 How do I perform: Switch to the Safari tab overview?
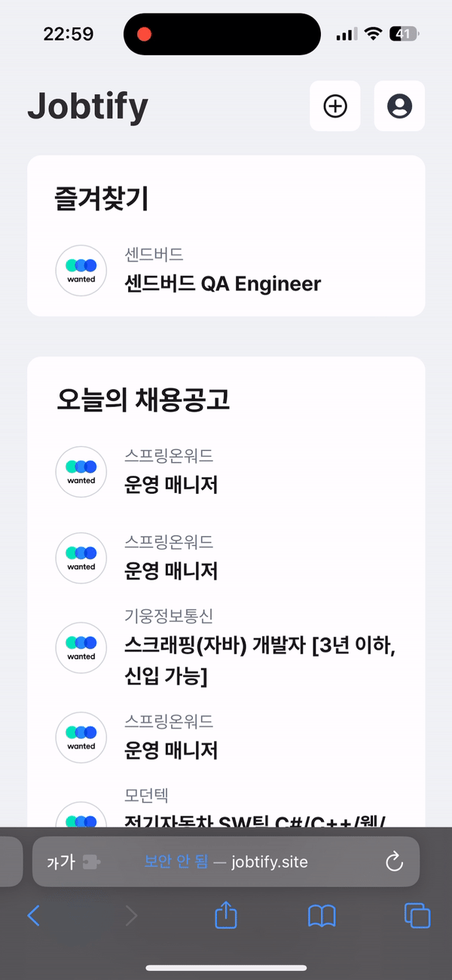[417, 916]
